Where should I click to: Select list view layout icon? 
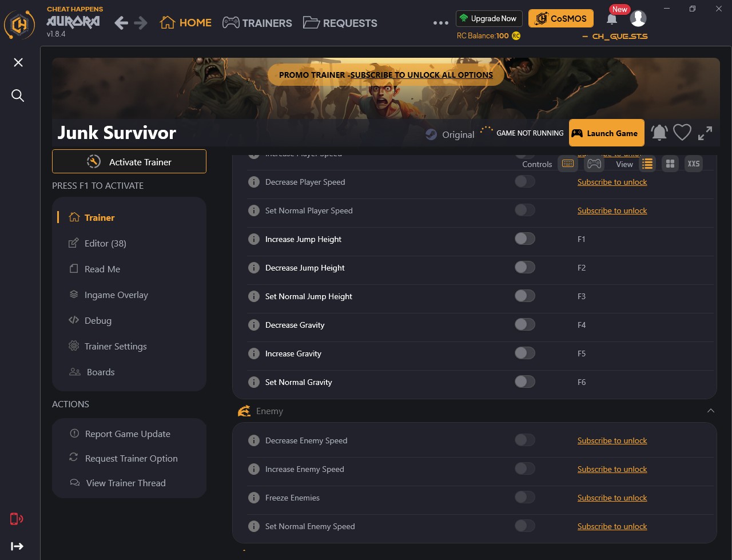click(647, 164)
